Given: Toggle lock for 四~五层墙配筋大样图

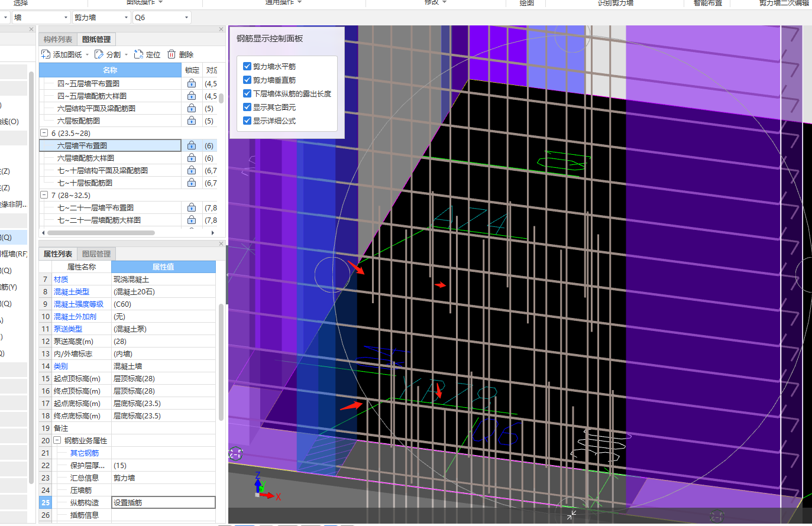Looking at the screenshot, I should (x=192, y=96).
